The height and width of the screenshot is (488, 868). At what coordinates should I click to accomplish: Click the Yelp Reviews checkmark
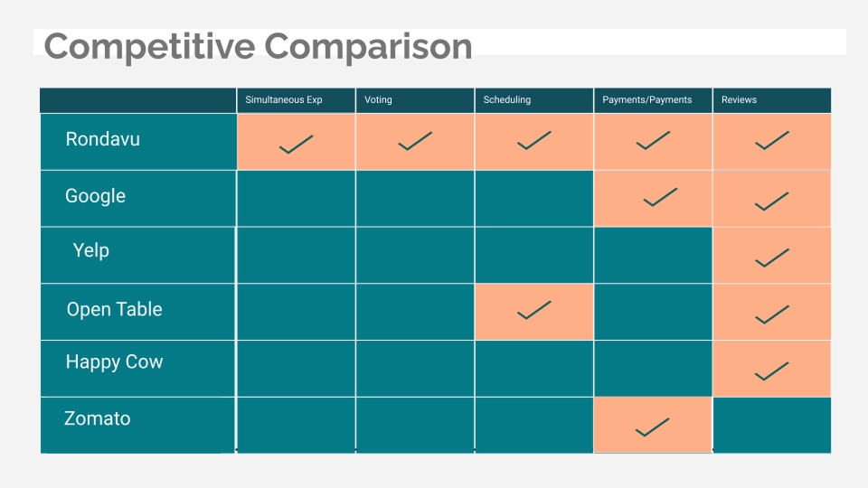point(771,258)
